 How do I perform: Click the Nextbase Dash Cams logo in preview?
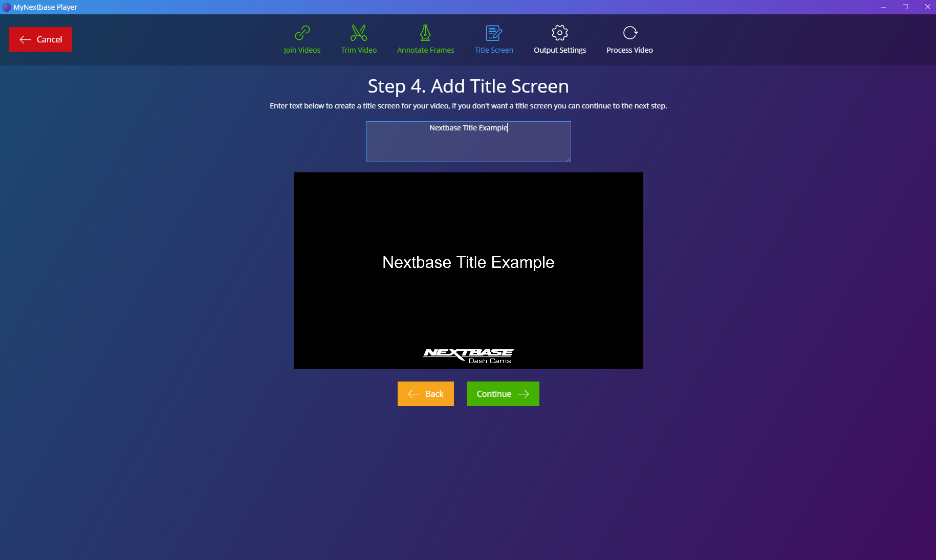[x=468, y=355]
